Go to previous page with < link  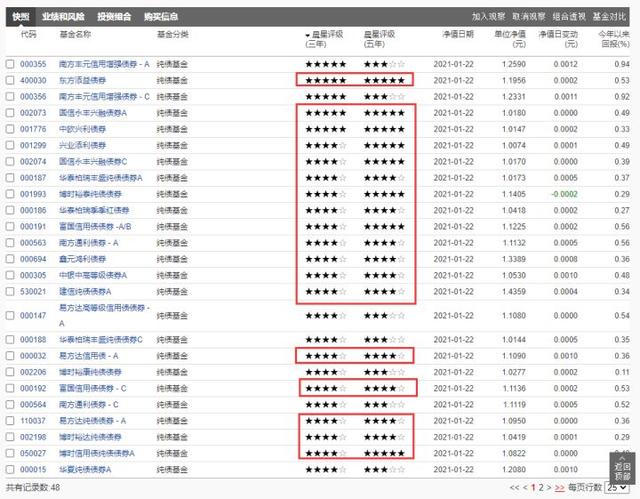(525, 488)
